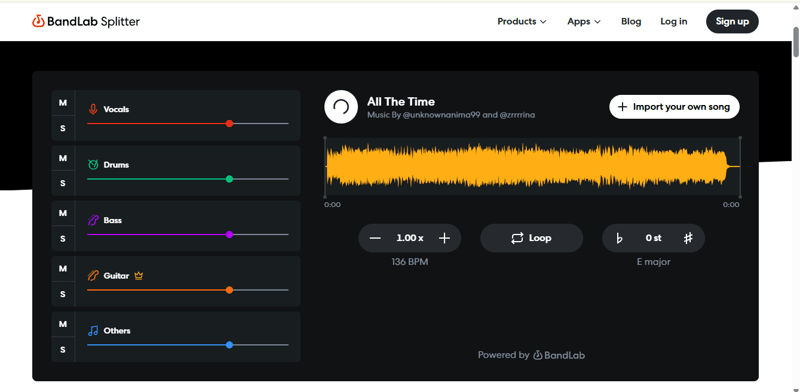
Task: Click the waveform start marker handle
Action: pos(325,167)
